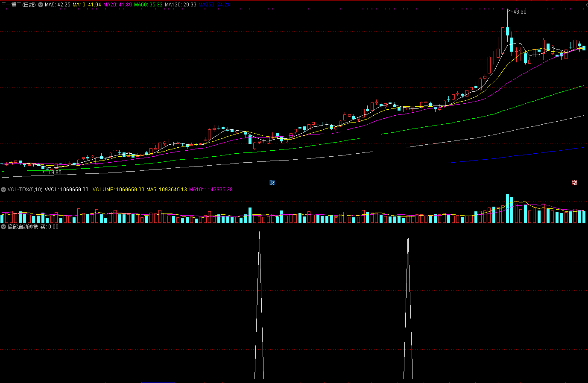This screenshot has width=588, height=383.
Task: Click the VOLUME: 1069659.00 value
Action: coord(118,190)
